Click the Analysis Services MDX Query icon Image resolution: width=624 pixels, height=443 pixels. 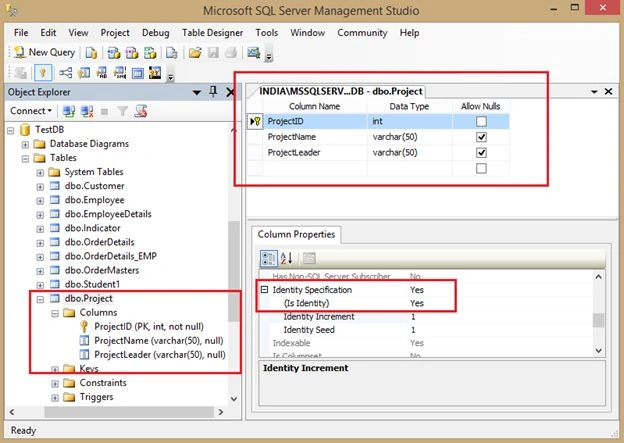113,53
